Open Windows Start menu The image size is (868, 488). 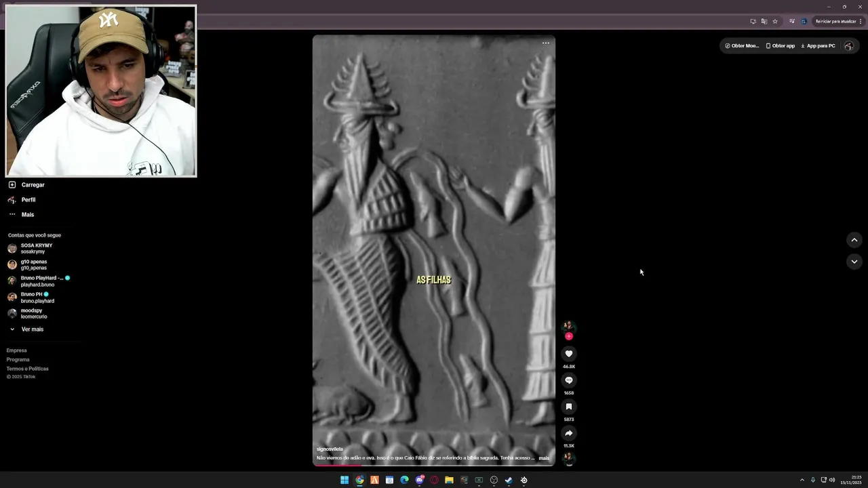point(344,480)
